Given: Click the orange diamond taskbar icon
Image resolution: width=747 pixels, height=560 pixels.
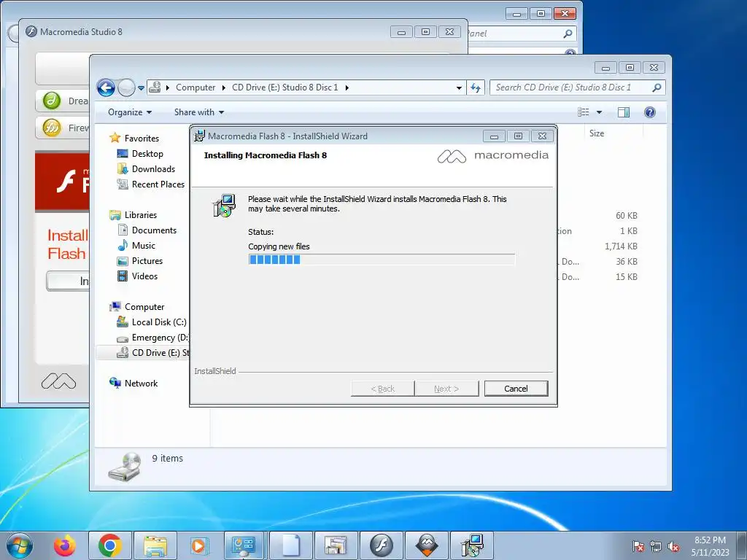Looking at the screenshot, I should pyautogui.click(x=427, y=545).
